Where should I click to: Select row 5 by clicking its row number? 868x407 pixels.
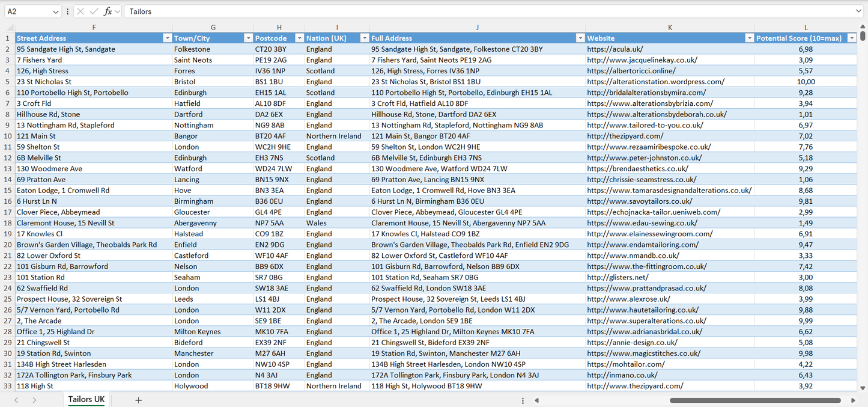coord(8,81)
